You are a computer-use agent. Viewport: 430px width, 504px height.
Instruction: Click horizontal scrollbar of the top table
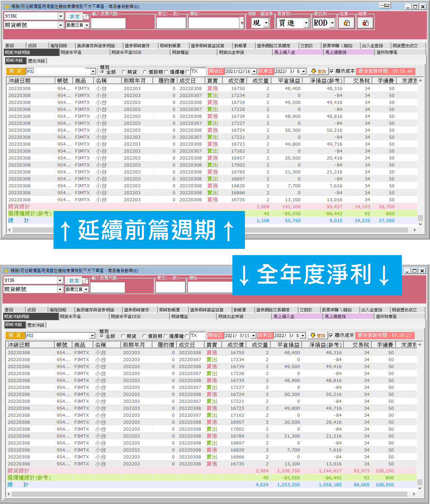click(x=210, y=230)
